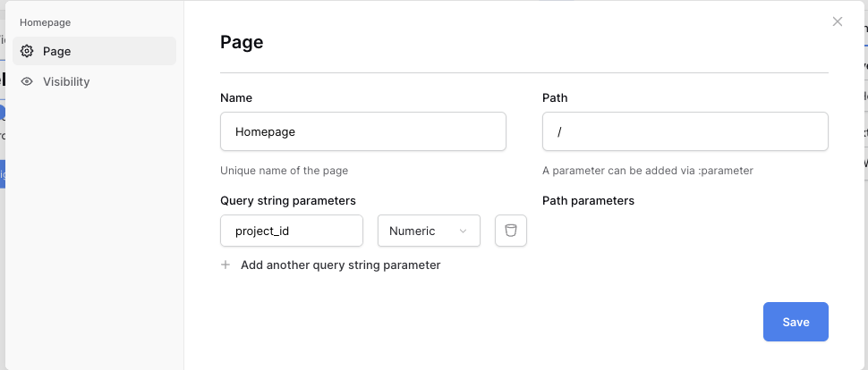Expand the Numeric type chevron arrow
The image size is (868, 370).
coord(464,231)
